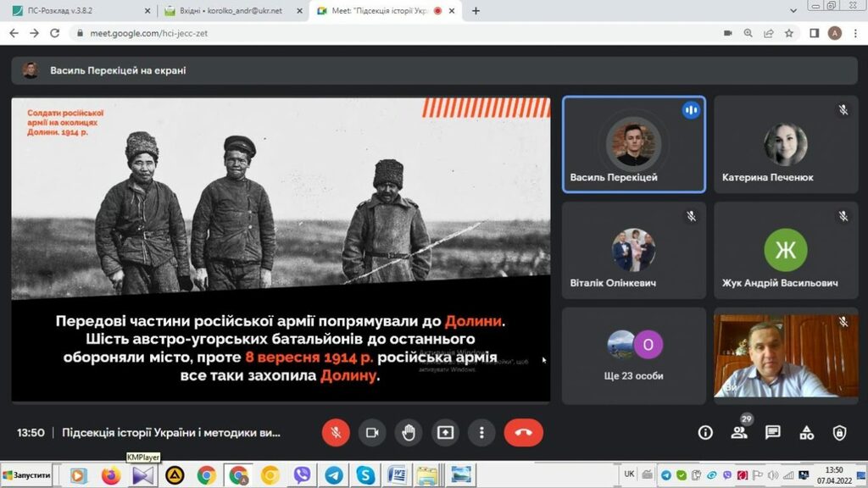Switch to the ПС-Розклад v.3.8.2 tab
Viewport: 868px width, 488px height.
pos(78,11)
